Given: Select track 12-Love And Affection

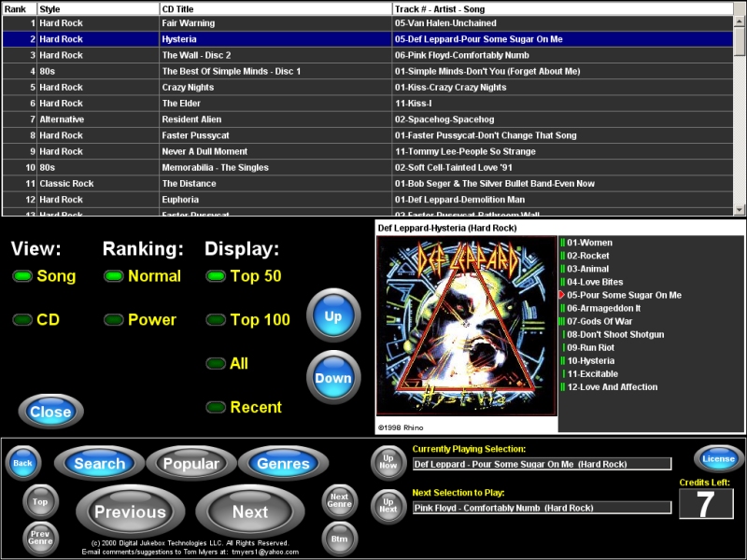Looking at the screenshot, I should point(612,387).
